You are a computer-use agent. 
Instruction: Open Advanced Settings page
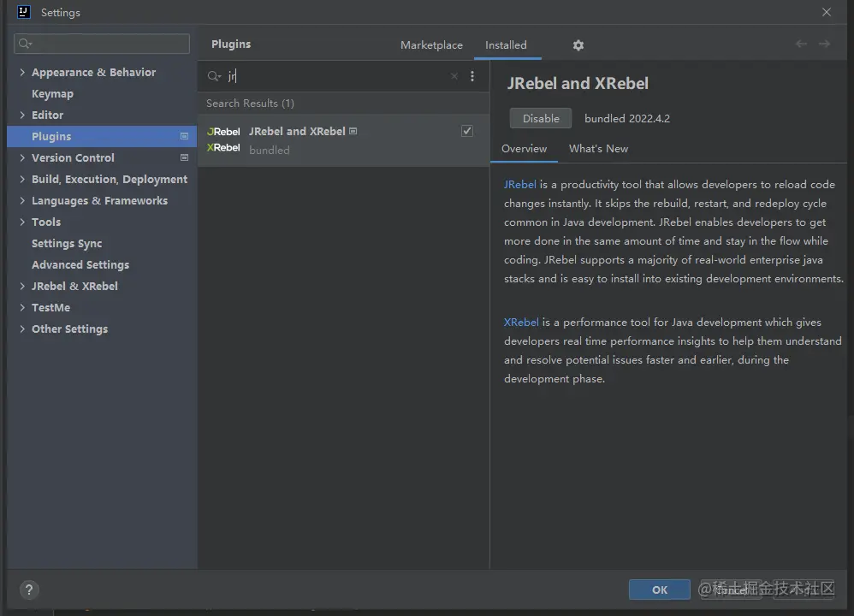pyautogui.click(x=80, y=264)
